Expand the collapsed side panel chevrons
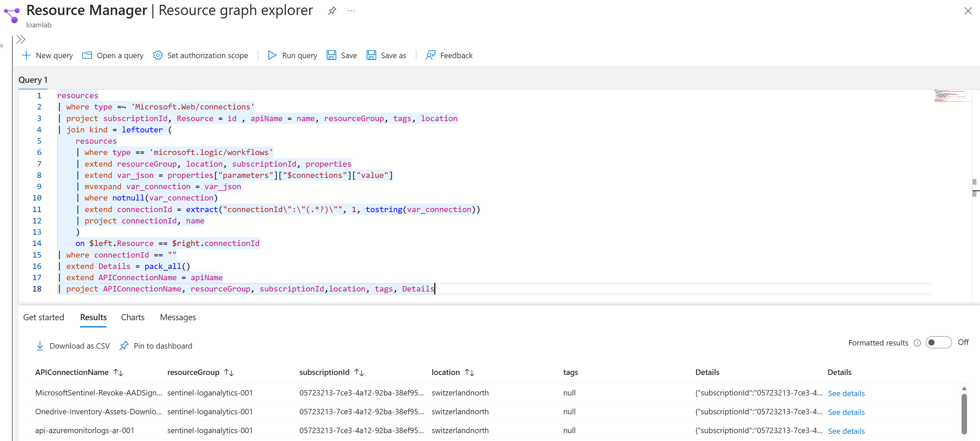The width and height of the screenshot is (980, 441). click(x=21, y=40)
